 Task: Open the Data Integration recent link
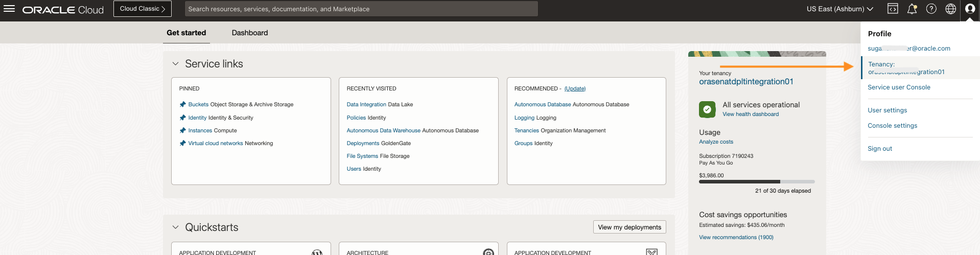click(x=366, y=104)
